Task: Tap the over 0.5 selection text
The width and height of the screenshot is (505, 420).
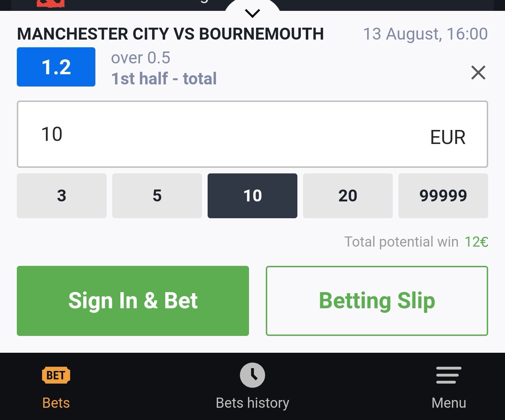Action: (x=141, y=57)
